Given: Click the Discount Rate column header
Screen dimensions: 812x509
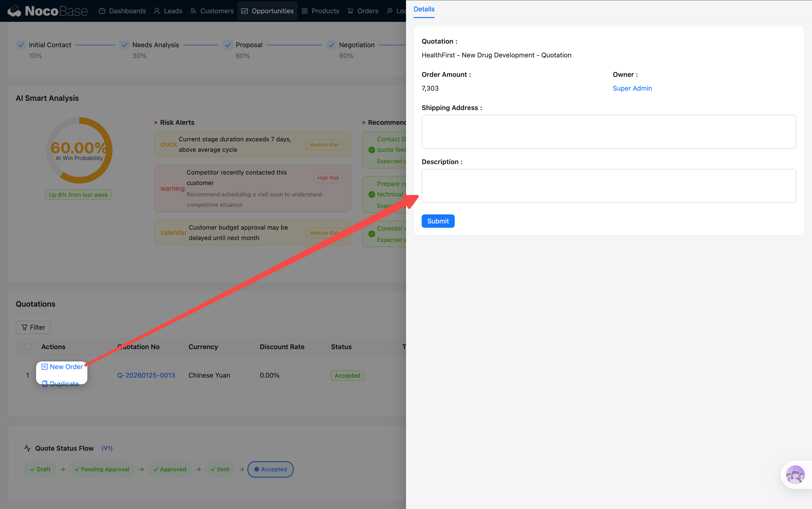Looking at the screenshot, I should pos(282,347).
